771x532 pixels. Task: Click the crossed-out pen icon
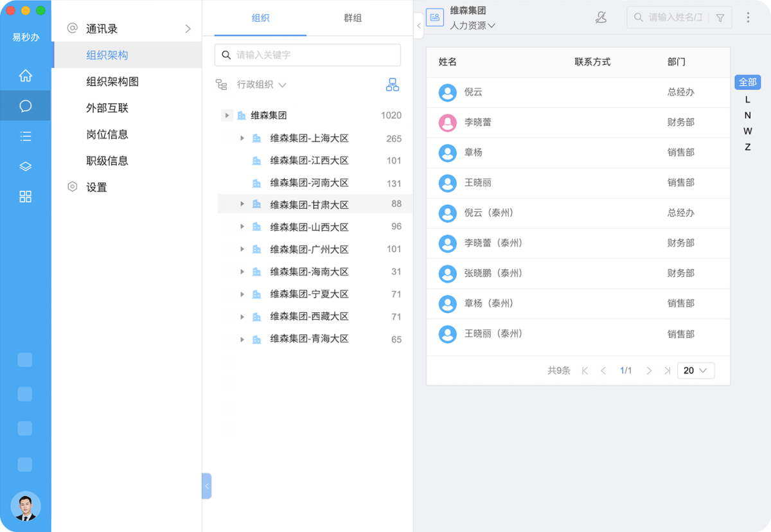pyautogui.click(x=601, y=17)
